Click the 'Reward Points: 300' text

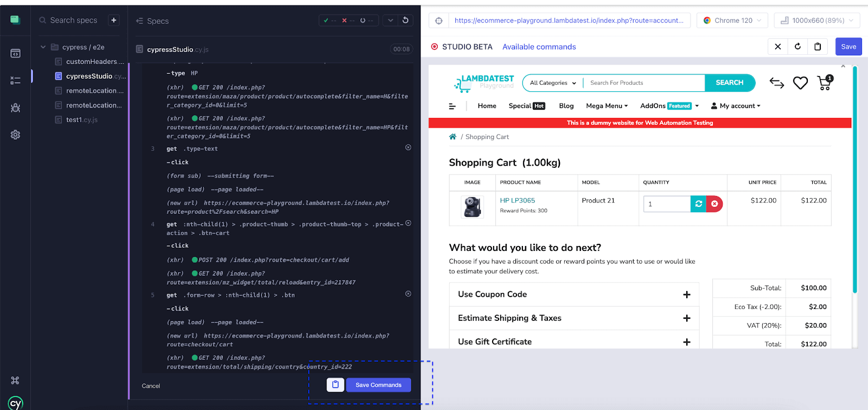point(524,211)
